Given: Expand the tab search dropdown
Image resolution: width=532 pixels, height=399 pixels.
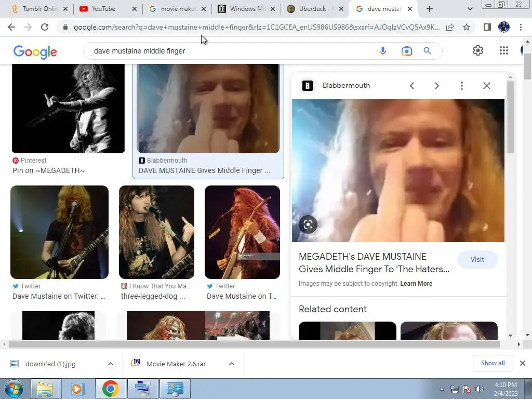Looking at the screenshot, I should coord(470,9).
